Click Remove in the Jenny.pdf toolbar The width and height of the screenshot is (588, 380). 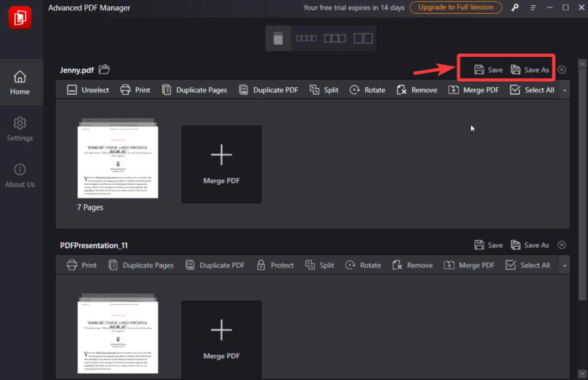(x=417, y=90)
